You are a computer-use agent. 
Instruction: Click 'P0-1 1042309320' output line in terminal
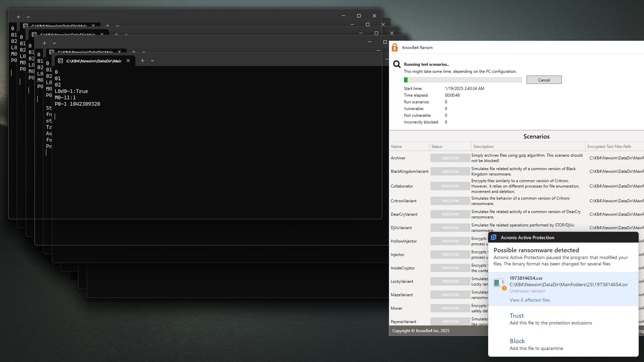point(77,104)
